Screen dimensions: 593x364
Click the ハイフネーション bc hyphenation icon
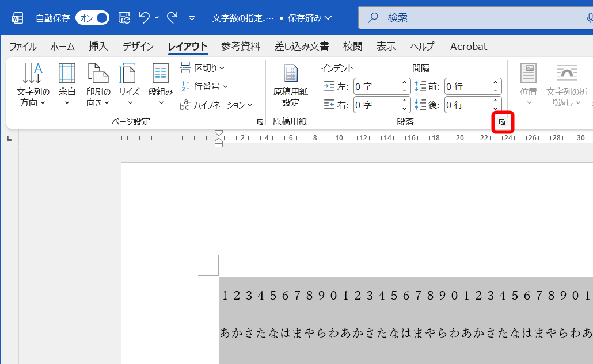(x=185, y=105)
